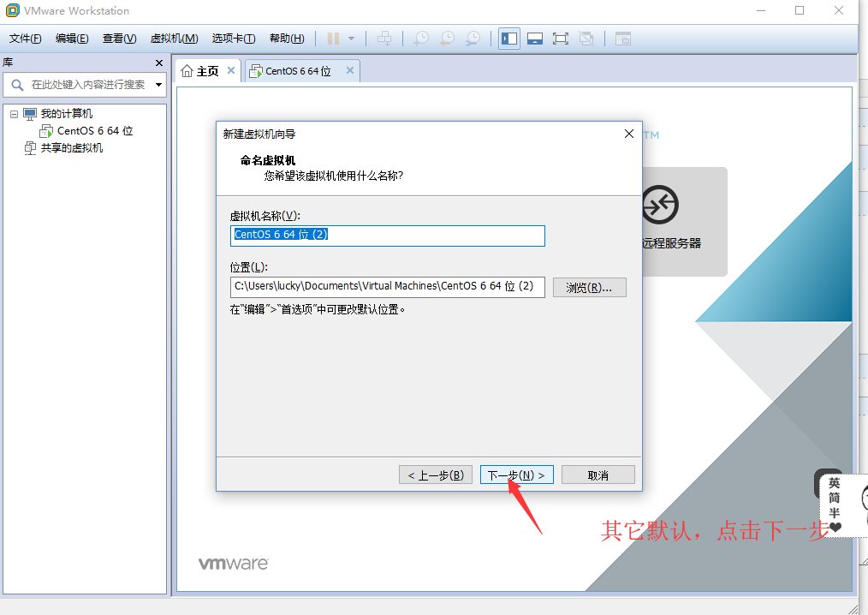The image size is (868, 615).
Task: Click the 下一步(N) next button
Action: click(516, 475)
